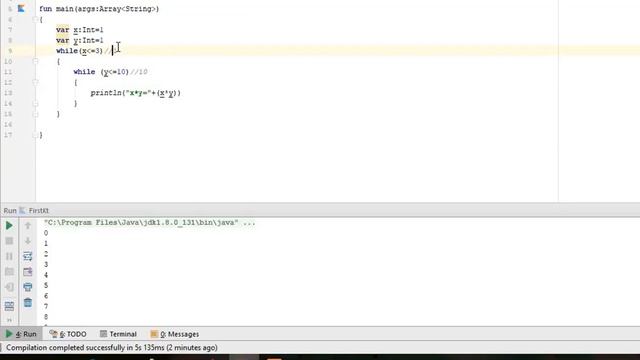Click the outer while block end fold marker

coord(35,114)
